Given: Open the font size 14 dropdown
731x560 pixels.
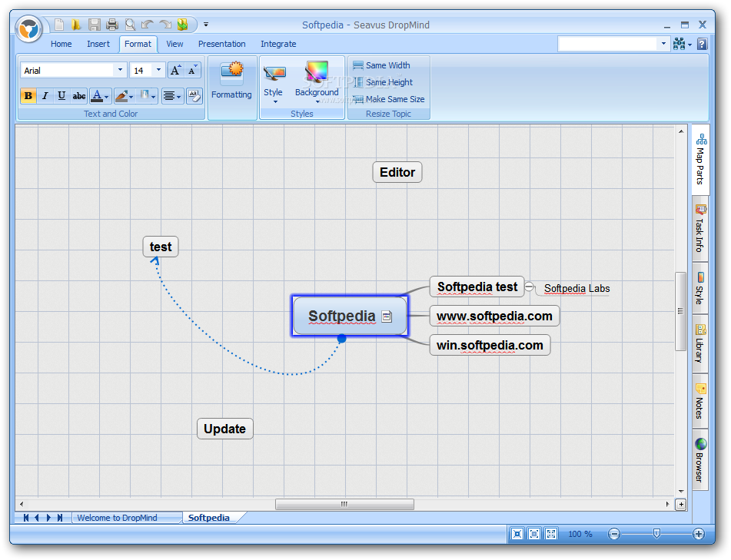Looking at the screenshot, I should [158, 70].
